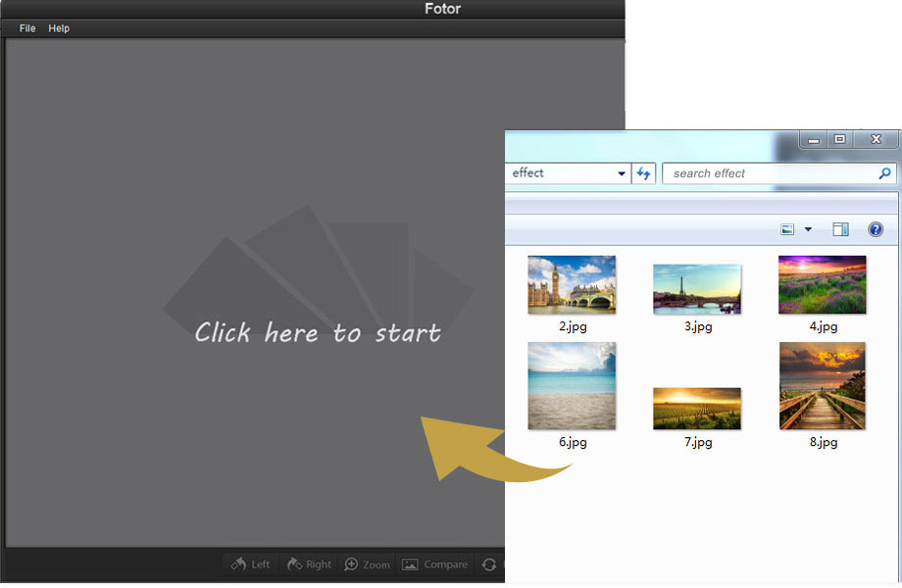
Task: Click the 'Click here to start' text
Action: coord(317,333)
